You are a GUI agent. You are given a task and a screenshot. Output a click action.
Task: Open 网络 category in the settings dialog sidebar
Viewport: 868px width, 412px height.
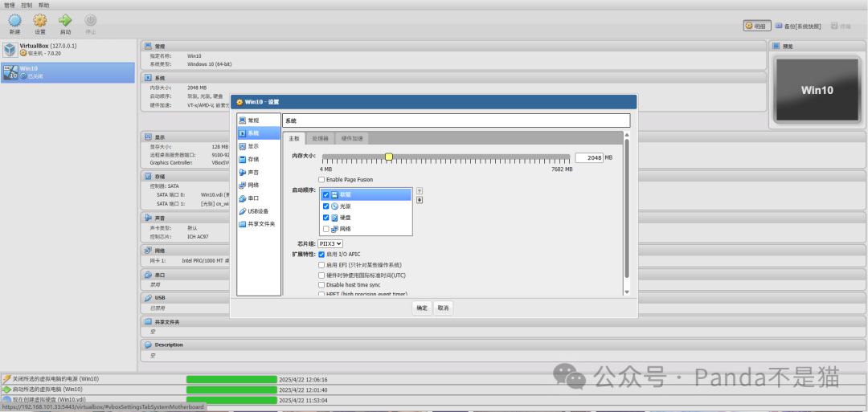point(259,186)
